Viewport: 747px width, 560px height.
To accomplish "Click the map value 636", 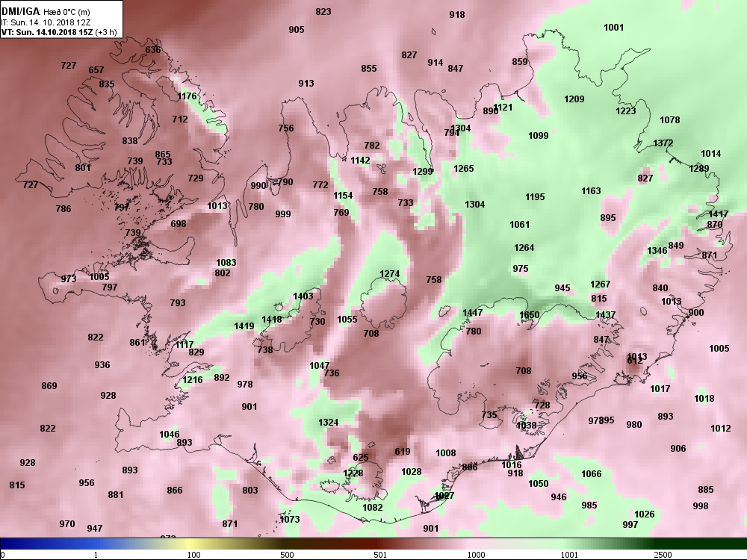I will pyautogui.click(x=153, y=50).
